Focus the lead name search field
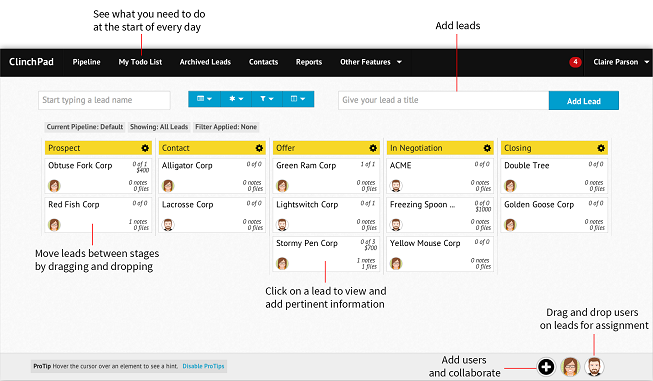653x381 pixels. (x=104, y=100)
